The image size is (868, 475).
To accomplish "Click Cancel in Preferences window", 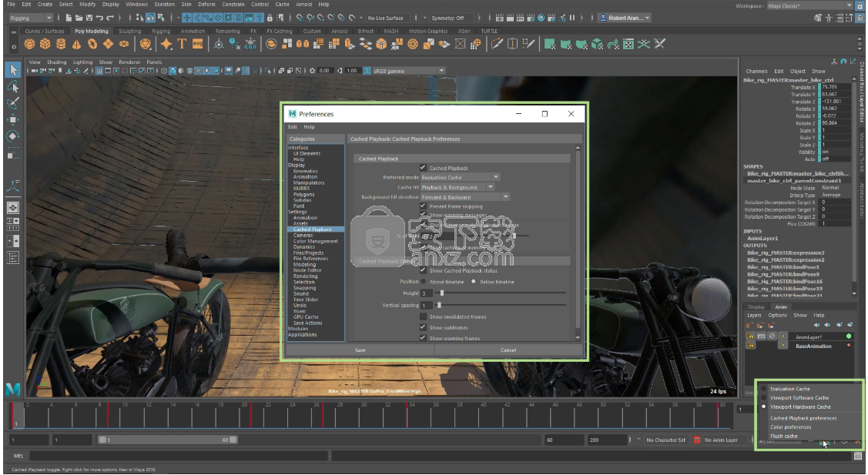I will click(508, 350).
